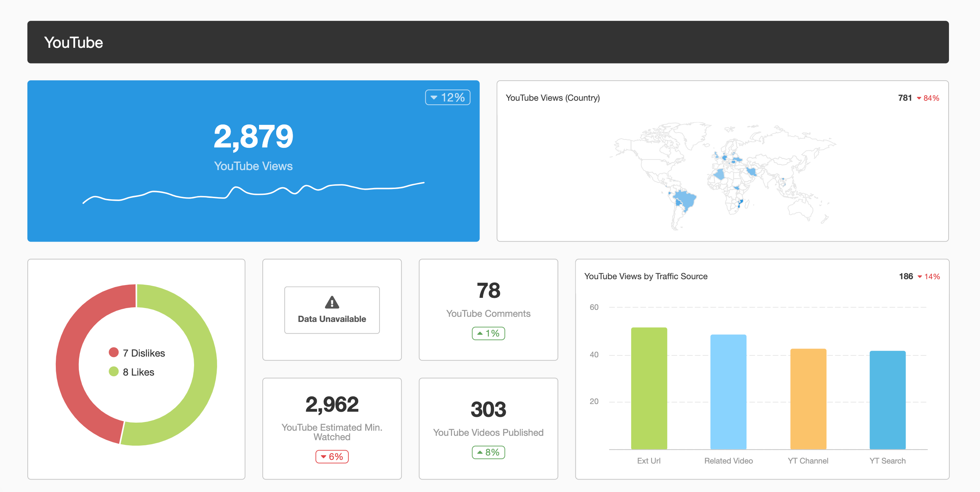Click the Data Unavailable message box
The height and width of the screenshot is (492, 980).
(332, 310)
